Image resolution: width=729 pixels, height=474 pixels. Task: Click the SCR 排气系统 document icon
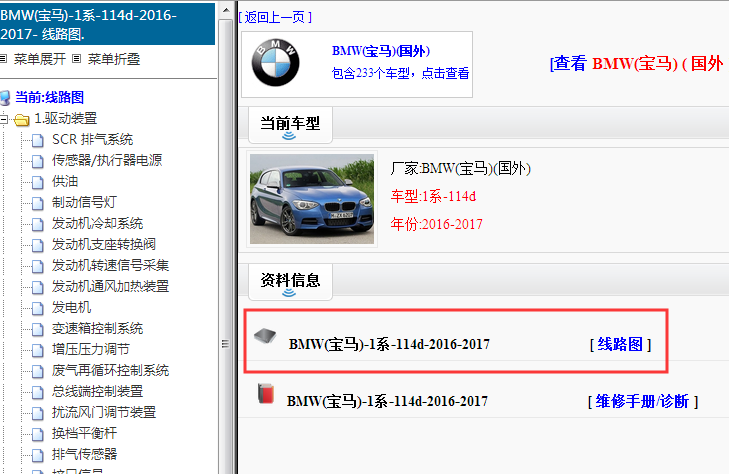tap(38, 140)
